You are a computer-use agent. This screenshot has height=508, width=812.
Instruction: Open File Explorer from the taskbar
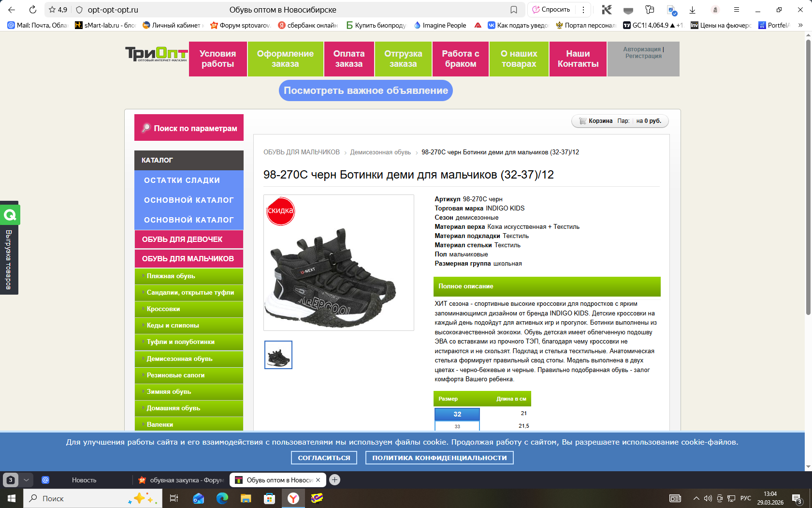(246, 498)
